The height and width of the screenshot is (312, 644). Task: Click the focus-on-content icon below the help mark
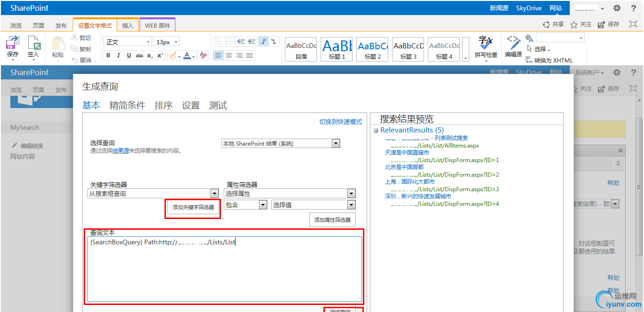coord(633,24)
